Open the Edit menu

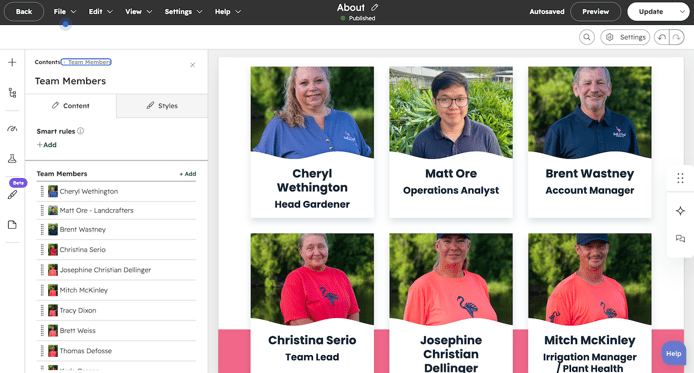(x=100, y=12)
